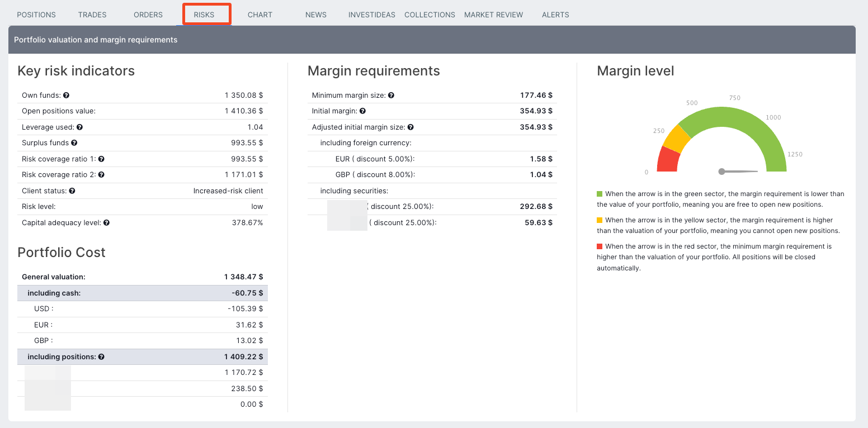Click the Risk level value low
Image resolution: width=868 pixels, height=428 pixels.
[x=257, y=207]
